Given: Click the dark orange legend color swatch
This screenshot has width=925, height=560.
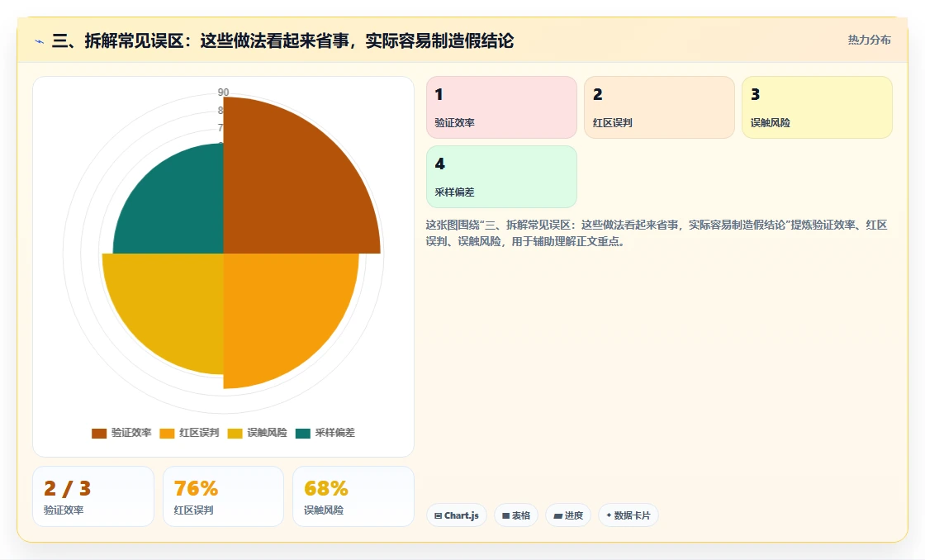Looking at the screenshot, I should click(x=99, y=433).
